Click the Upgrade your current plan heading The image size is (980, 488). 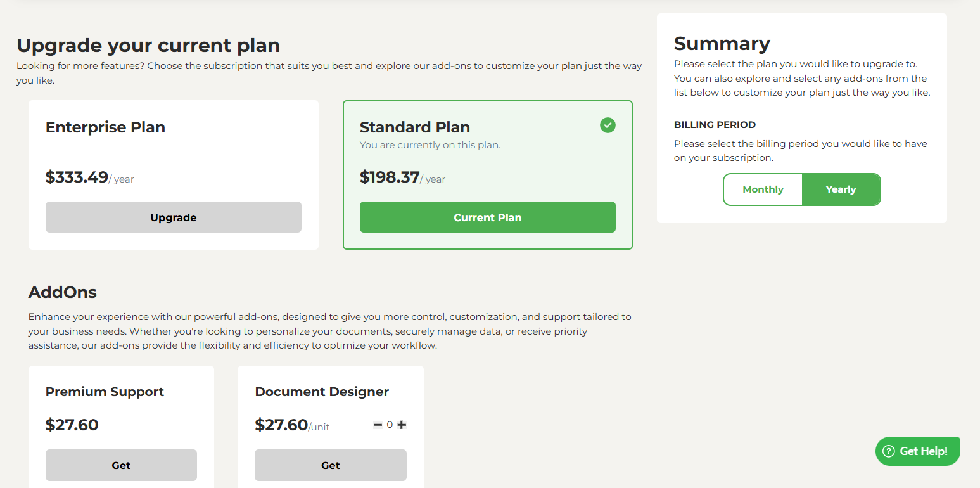[x=148, y=46]
